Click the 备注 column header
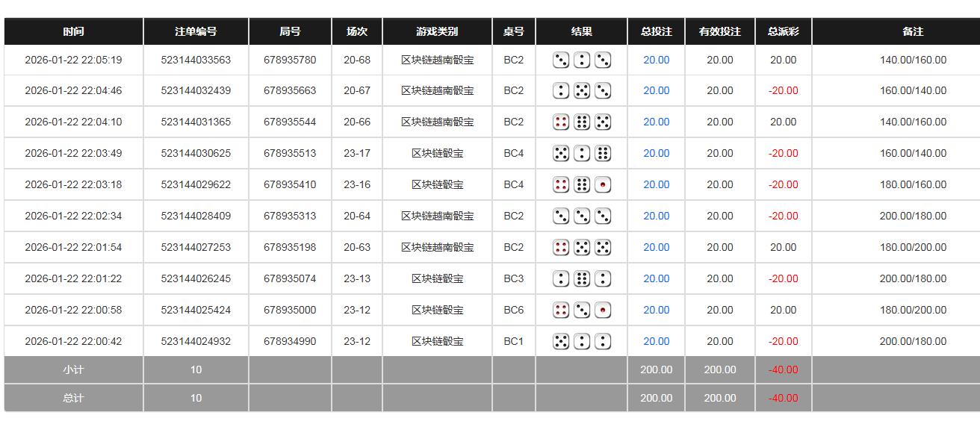This screenshot has height=421, width=980. click(913, 31)
